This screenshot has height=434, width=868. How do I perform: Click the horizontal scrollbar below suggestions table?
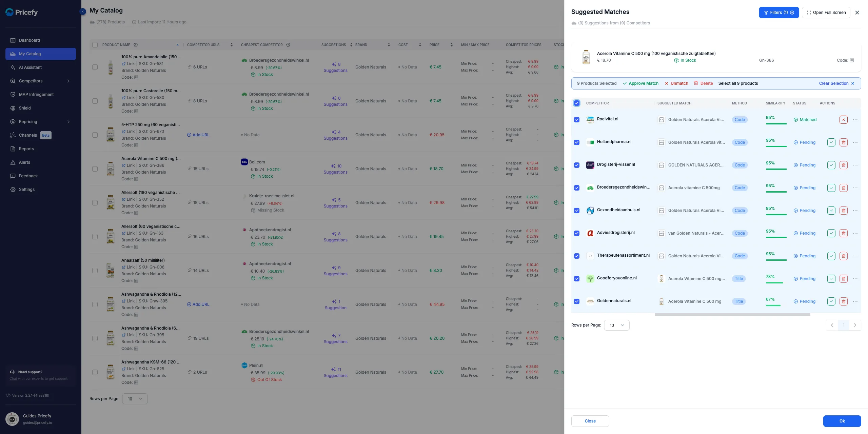click(732, 314)
